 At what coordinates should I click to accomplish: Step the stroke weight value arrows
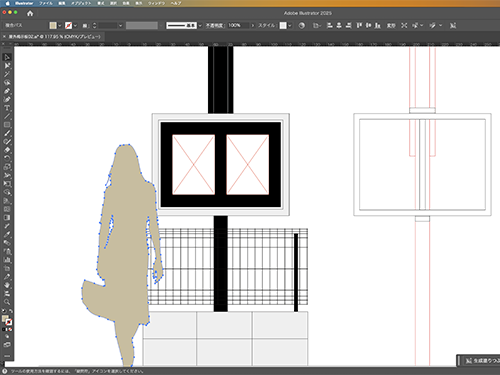pos(94,25)
